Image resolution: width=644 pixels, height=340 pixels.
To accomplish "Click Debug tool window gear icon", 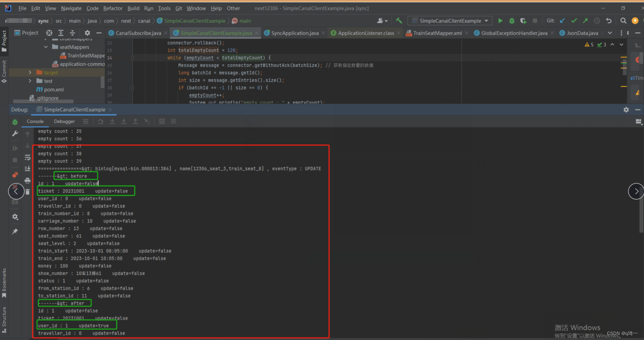I will tap(626, 110).
